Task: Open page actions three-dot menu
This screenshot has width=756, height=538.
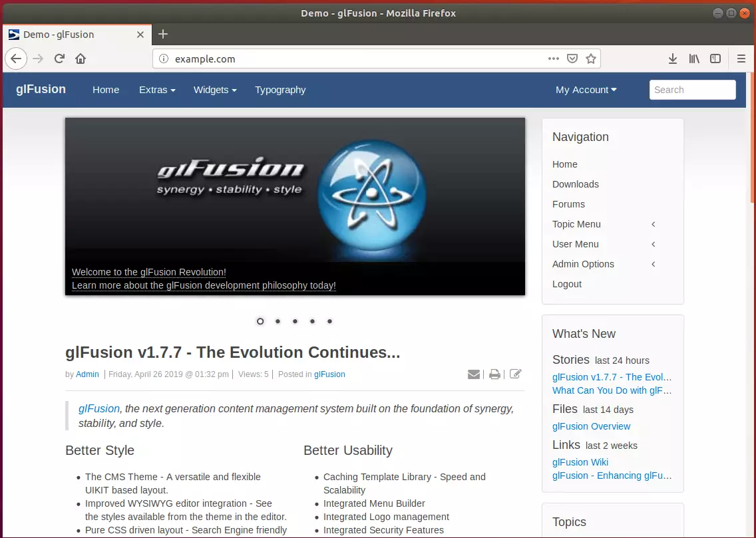Action: [554, 59]
